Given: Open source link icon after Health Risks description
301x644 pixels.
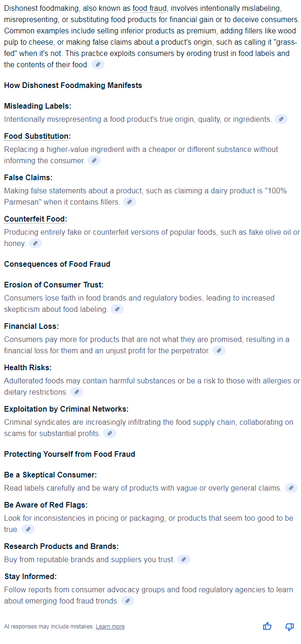Looking at the screenshot, I should click(77, 392).
